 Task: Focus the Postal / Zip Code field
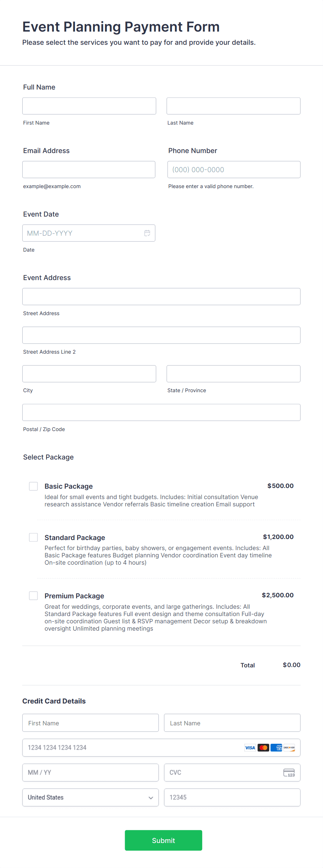click(x=161, y=412)
